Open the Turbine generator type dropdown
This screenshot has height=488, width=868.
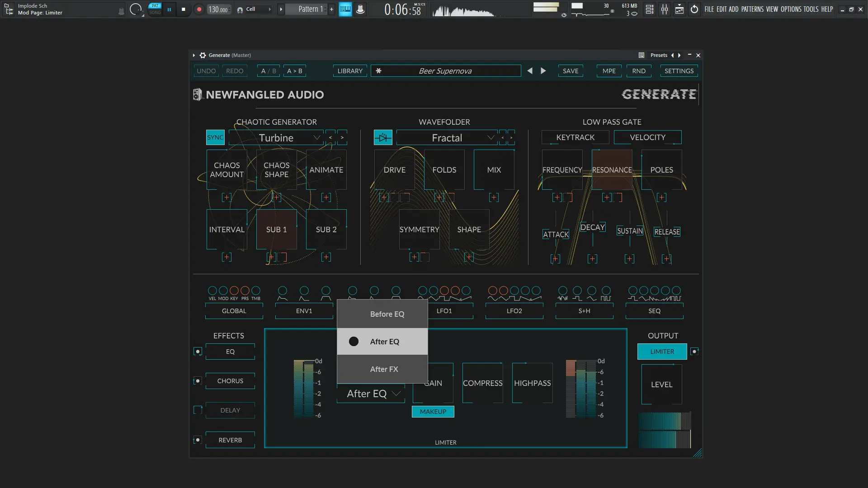[x=276, y=138]
